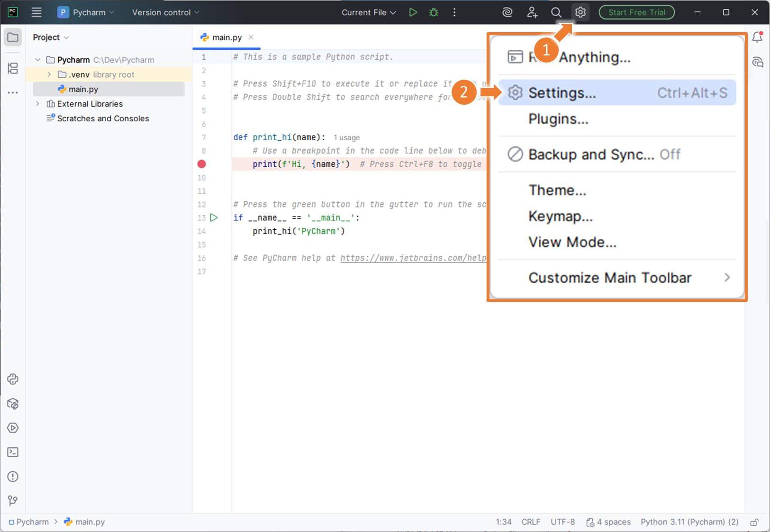
Task: Open the Structure tool window
Action: pyautogui.click(x=13, y=69)
